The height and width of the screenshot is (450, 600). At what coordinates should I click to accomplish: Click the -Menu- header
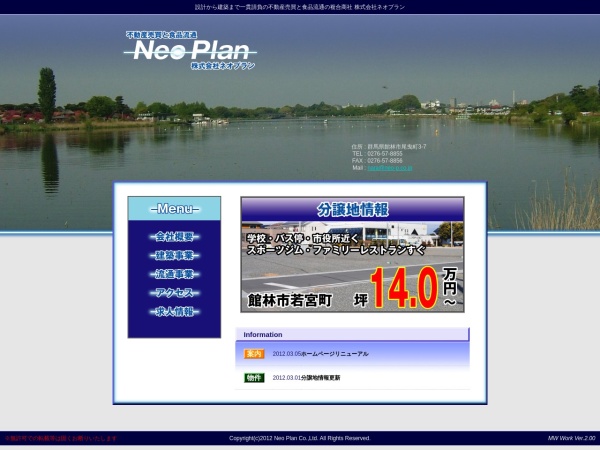174,209
